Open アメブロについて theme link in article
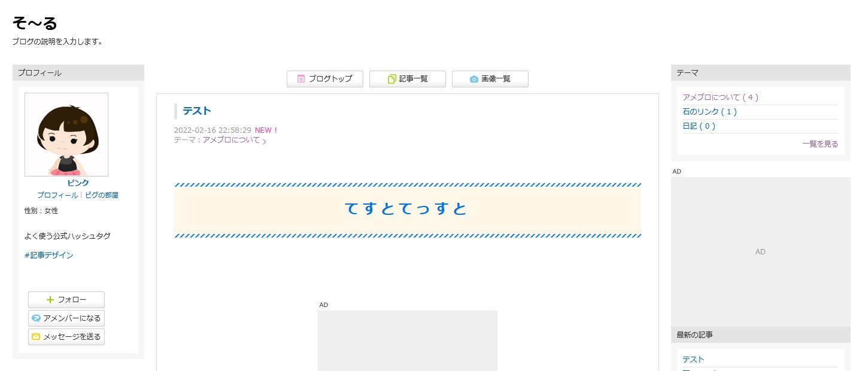 (x=232, y=140)
